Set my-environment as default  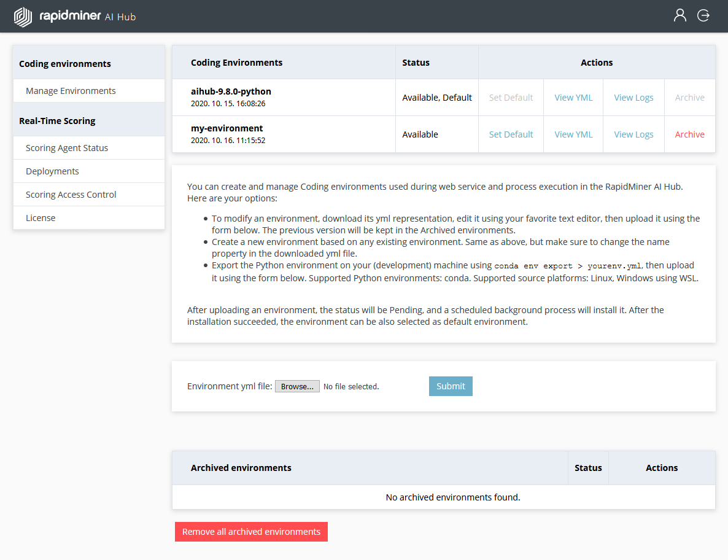[x=511, y=134]
